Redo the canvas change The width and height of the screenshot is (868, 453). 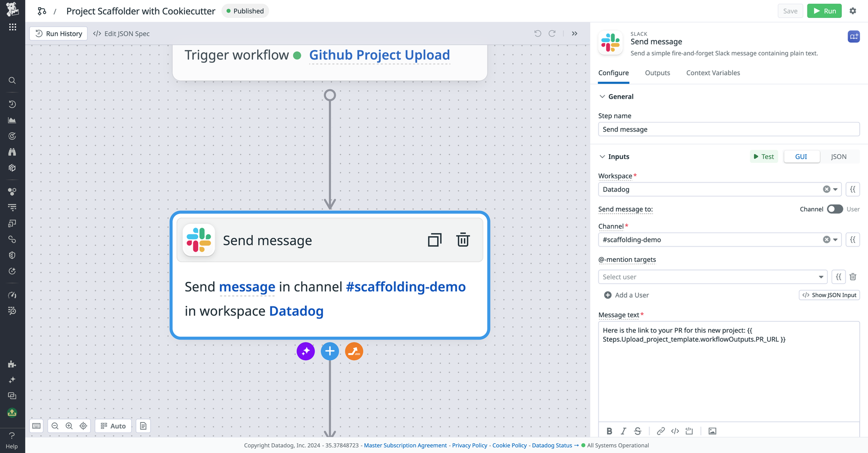pyautogui.click(x=552, y=33)
